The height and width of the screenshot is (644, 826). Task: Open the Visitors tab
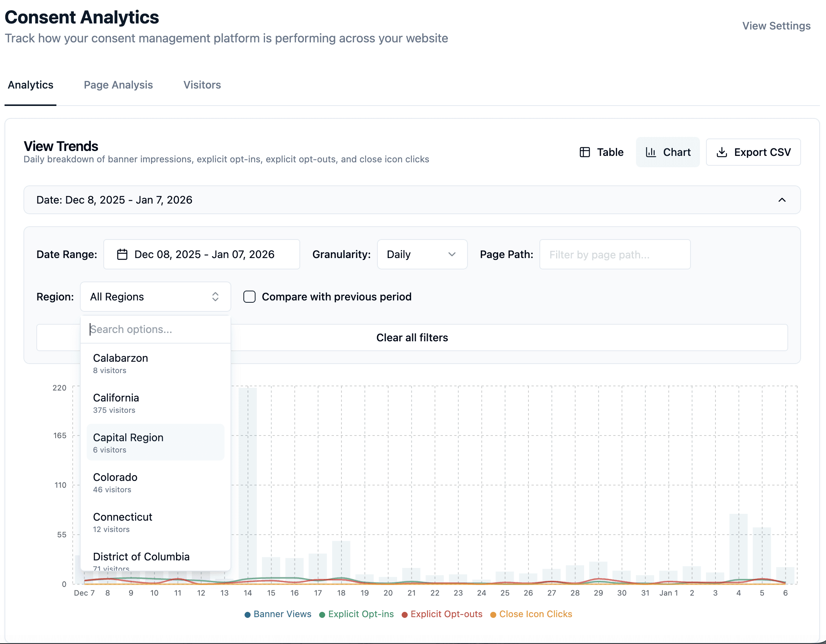coord(202,85)
